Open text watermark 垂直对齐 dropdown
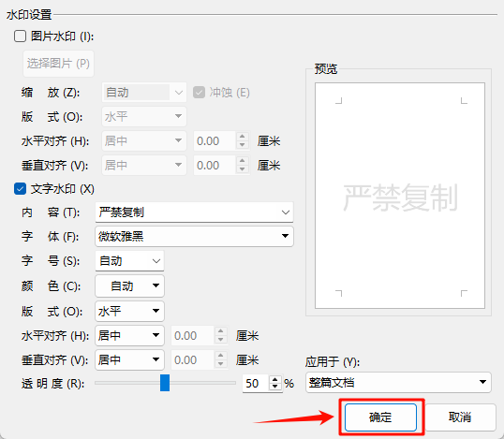This screenshot has width=504, height=439. (x=129, y=360)
